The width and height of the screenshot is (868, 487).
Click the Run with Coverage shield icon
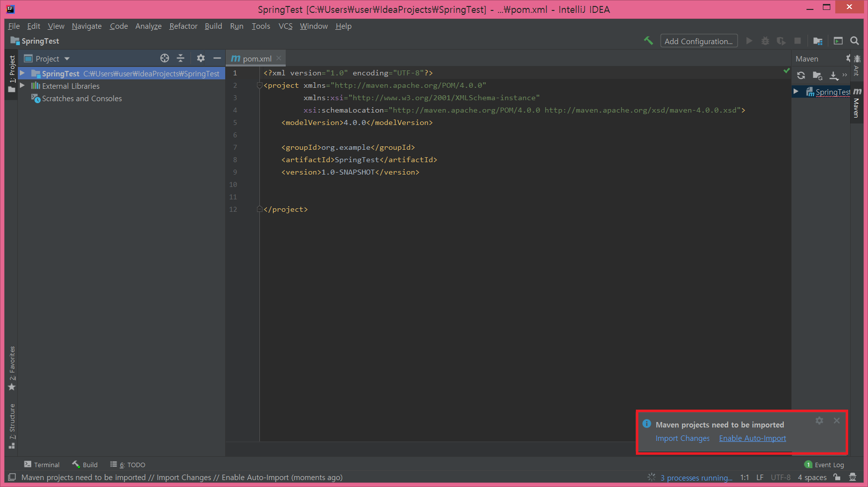point(781,41)
